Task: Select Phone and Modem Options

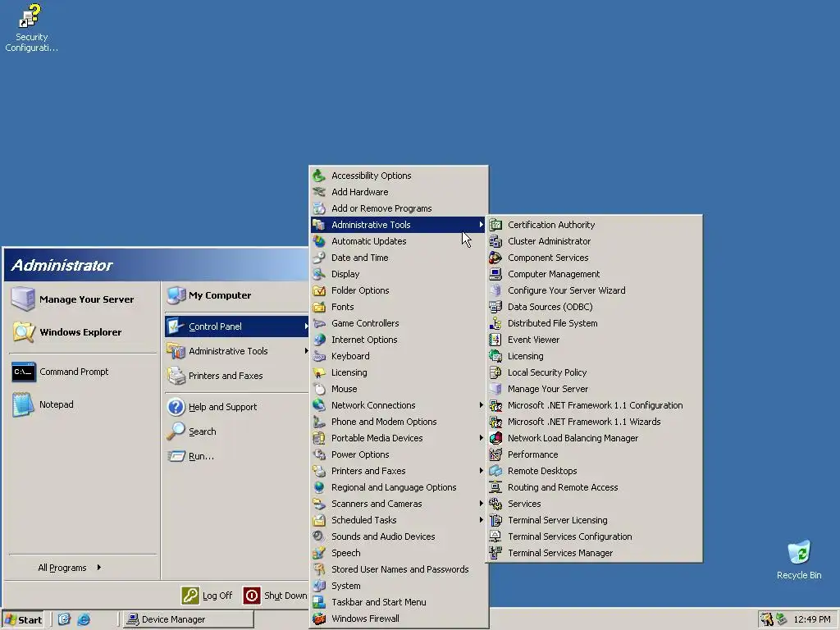Action: 399,422
